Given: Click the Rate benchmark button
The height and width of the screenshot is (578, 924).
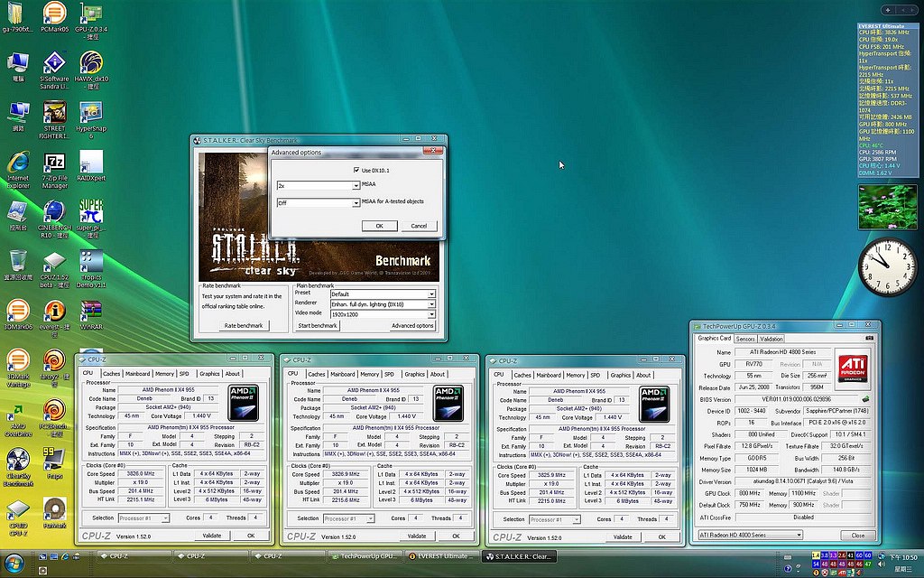Looking at the screenshot, I should pyautogui.click(x=244, y=325).
